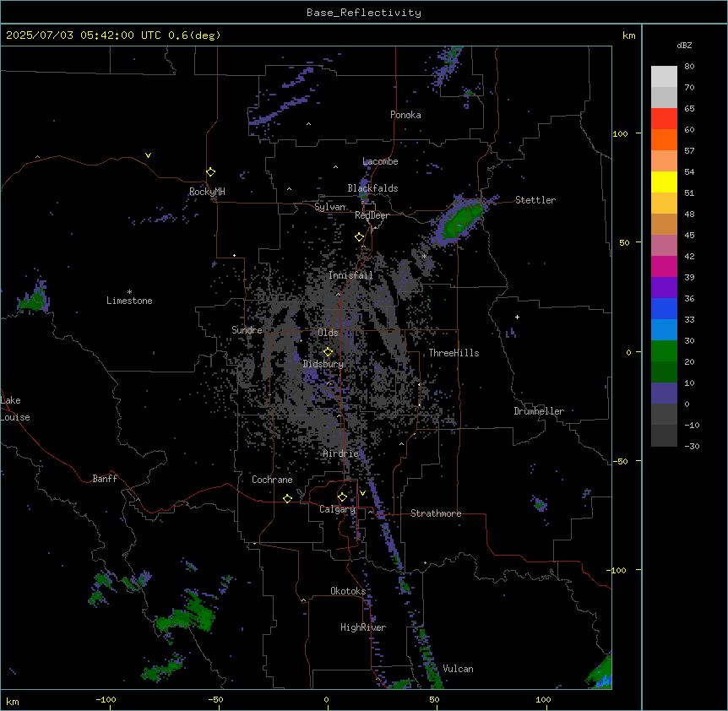Pick the purple 36-39 dBZ legend swatch
Screen dimensions: 728x711
click(x=664, y=288)
